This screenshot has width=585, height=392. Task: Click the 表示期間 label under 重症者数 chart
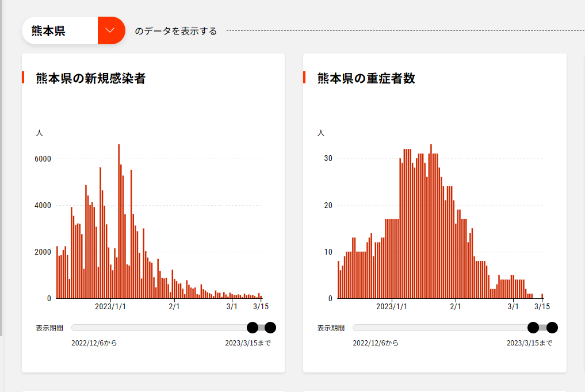point(331,328)
